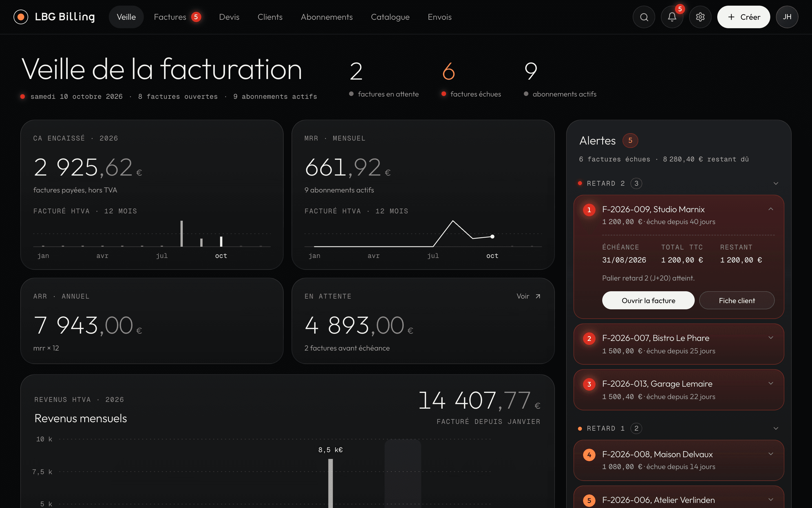This screenshot has width=812, height=508.
Task: Click the oct bar in CA encaissé chart
Action: click(221, 242)
